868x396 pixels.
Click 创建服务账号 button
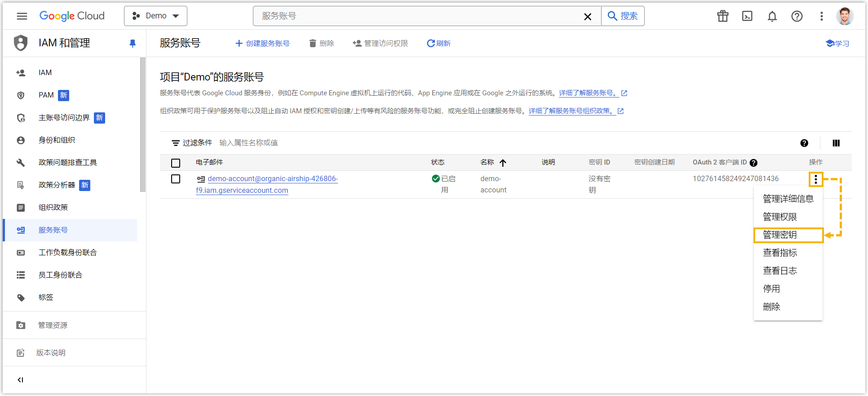tap(263, 43)
